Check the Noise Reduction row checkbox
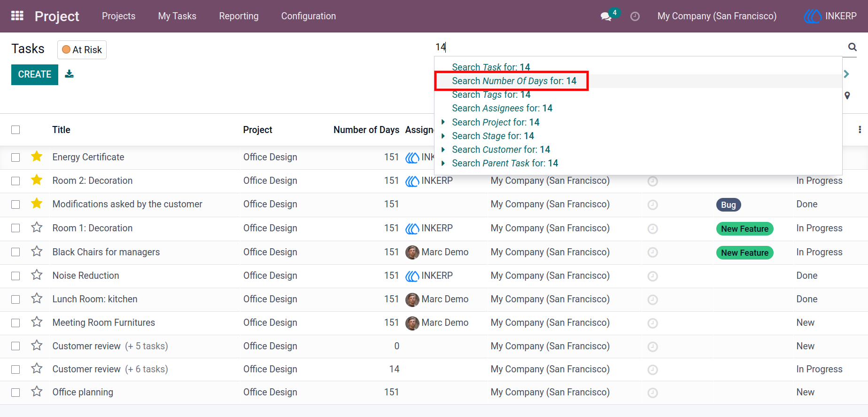868x417 pixels. point(15,276)
